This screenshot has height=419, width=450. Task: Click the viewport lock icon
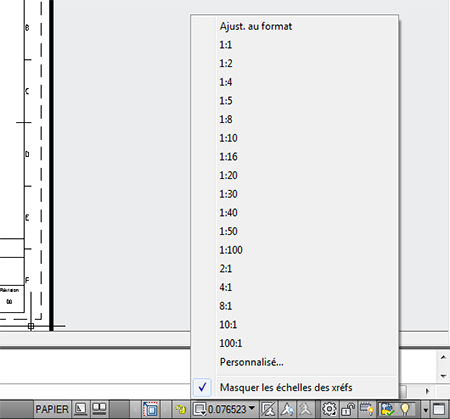point(180,409)
